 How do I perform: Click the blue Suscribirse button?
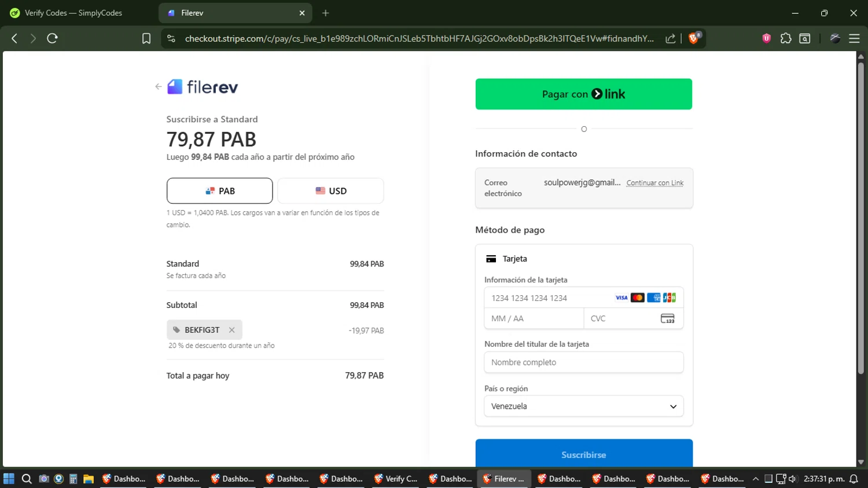[x=584, y=454]
